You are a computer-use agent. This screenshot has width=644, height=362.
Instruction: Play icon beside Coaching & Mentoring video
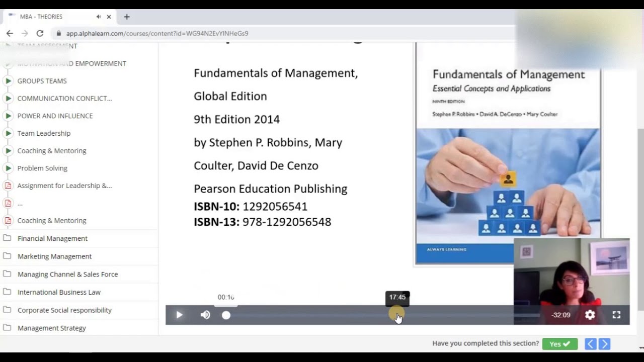pos(8,150)
